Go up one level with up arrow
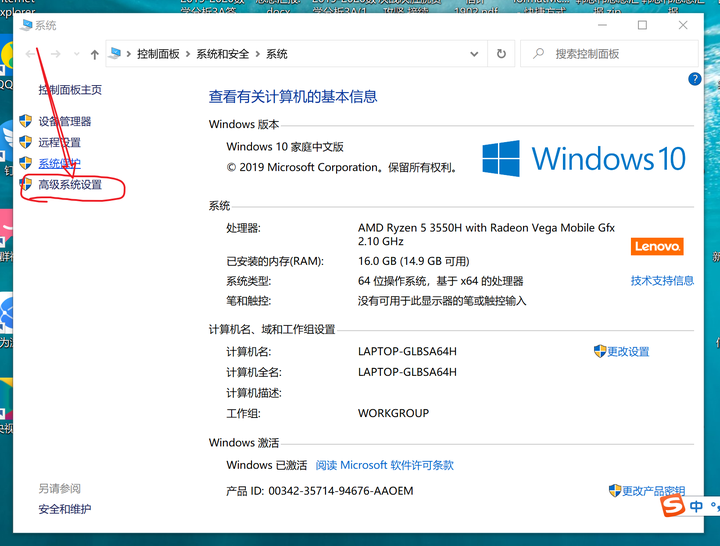 [x=95, y=55]
